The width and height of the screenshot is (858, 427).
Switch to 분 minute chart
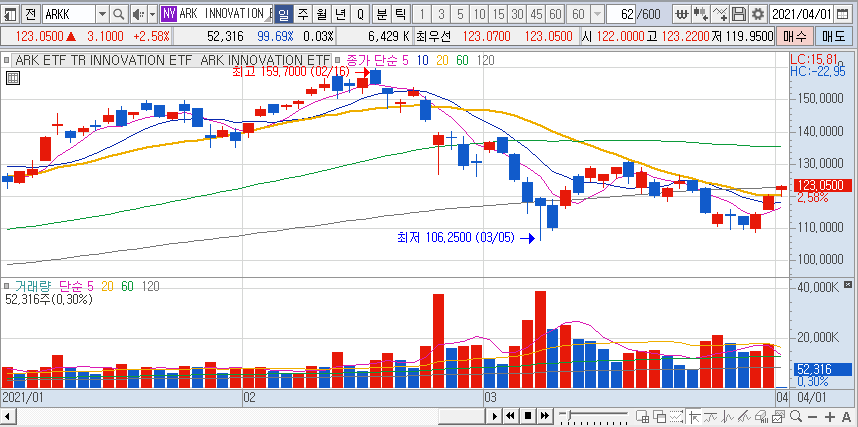pos(381,14)
